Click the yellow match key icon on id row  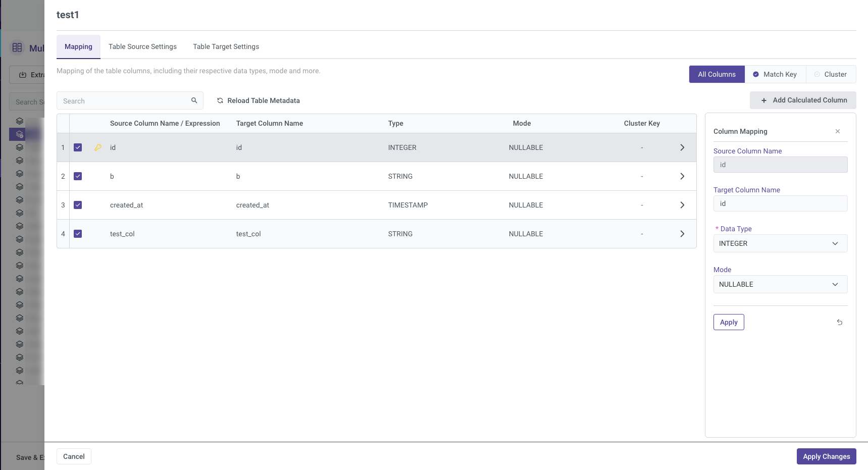(98, 147)
